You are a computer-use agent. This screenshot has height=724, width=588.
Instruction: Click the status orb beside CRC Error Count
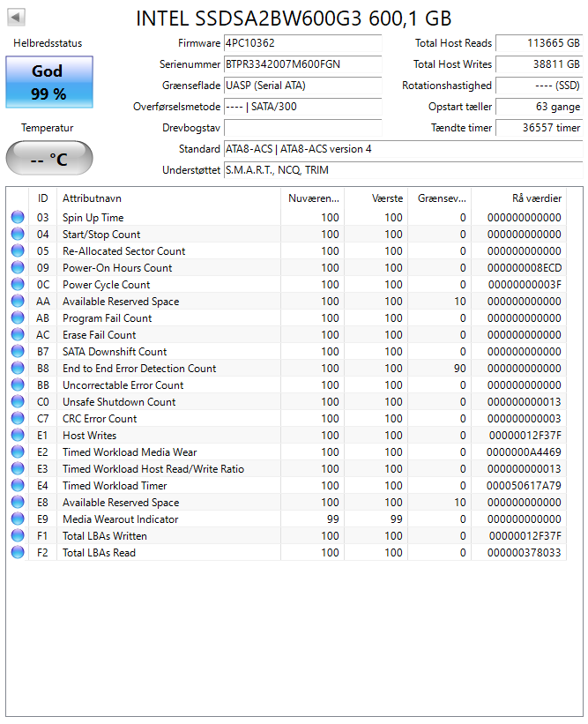coord(18,419)
